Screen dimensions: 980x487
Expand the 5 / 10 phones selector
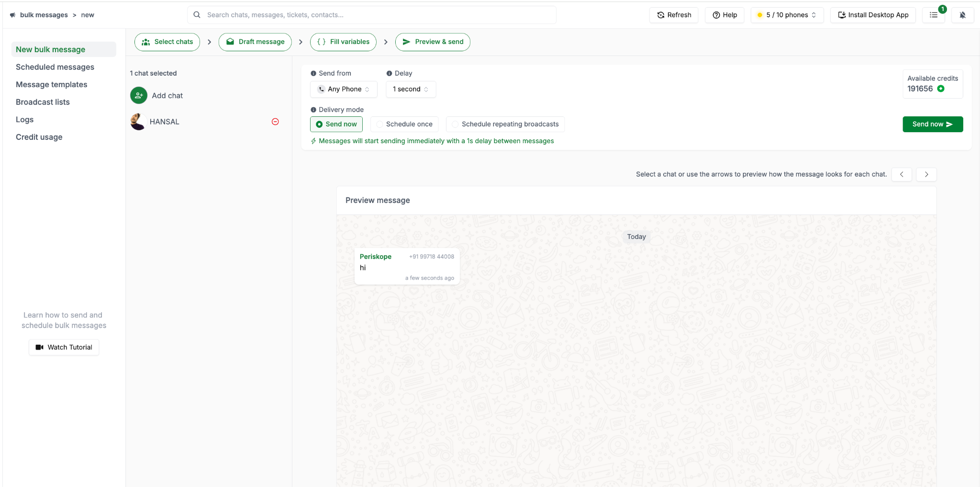(x=787, y=15)
